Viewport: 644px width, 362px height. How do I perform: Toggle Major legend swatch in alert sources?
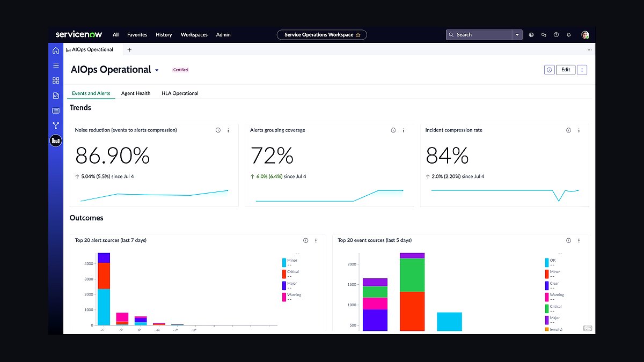point(284,285)
